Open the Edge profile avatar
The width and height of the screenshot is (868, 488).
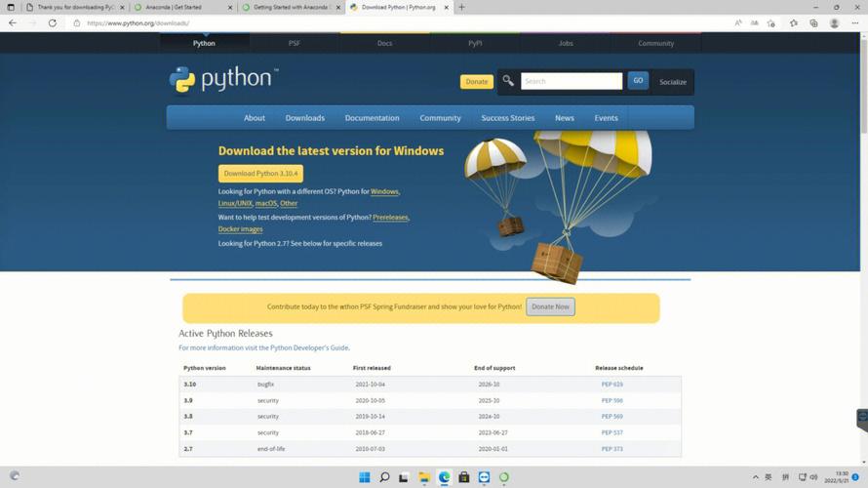click(834, 23)
